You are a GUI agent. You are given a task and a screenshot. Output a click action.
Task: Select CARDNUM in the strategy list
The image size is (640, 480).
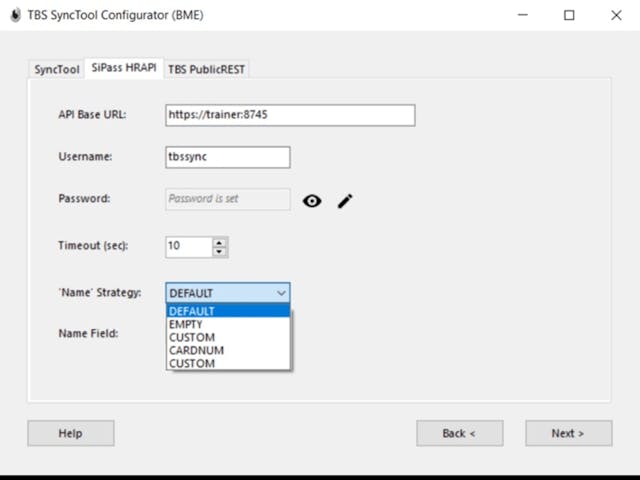pos(228,350)
